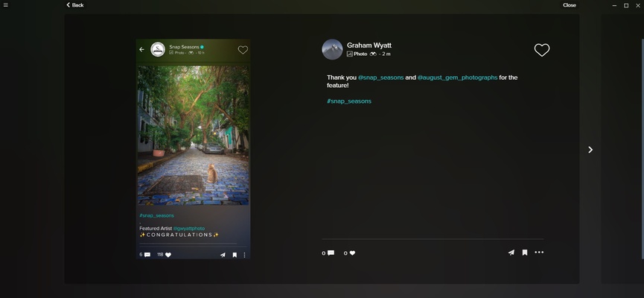
Task: Click the Snap Seasons title in the image
Action: click(184, 47)
